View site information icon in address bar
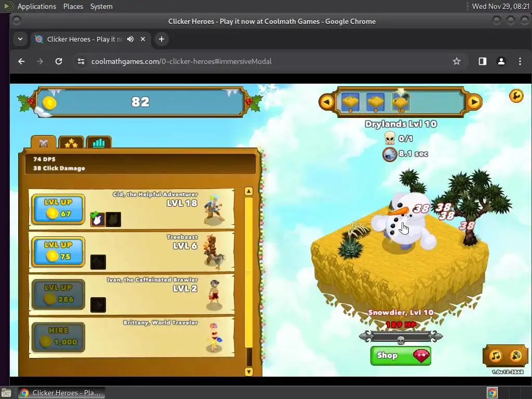The image size is (532, 399). (81, 61)
